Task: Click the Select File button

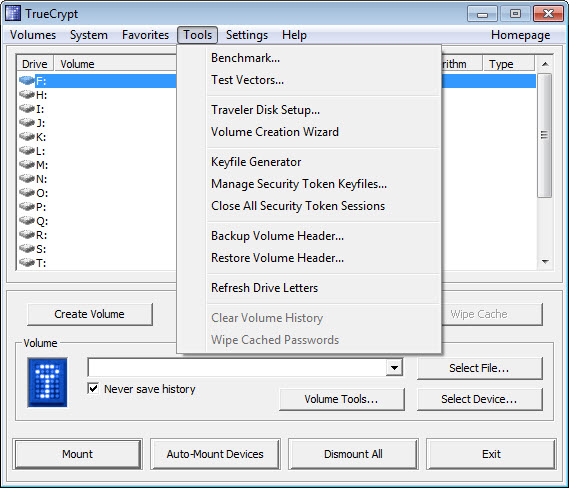Action: (x=479, y=368)
